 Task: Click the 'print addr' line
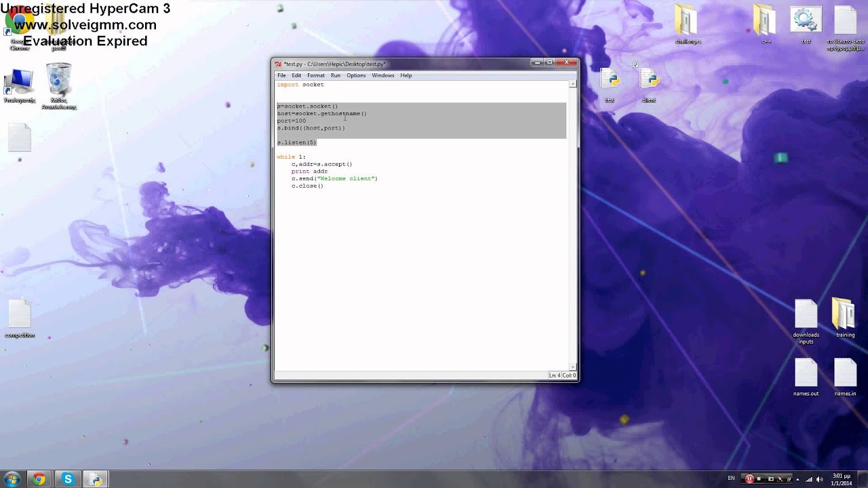point(310,171)
